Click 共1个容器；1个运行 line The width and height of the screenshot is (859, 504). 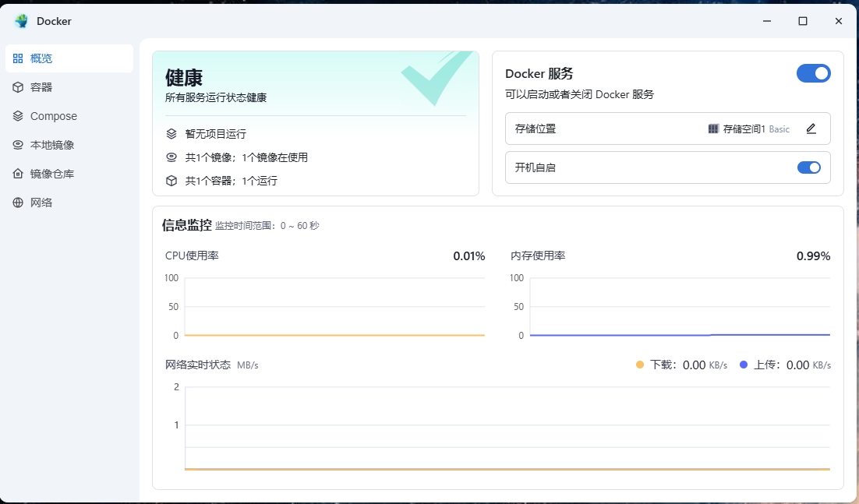point(232,181)
